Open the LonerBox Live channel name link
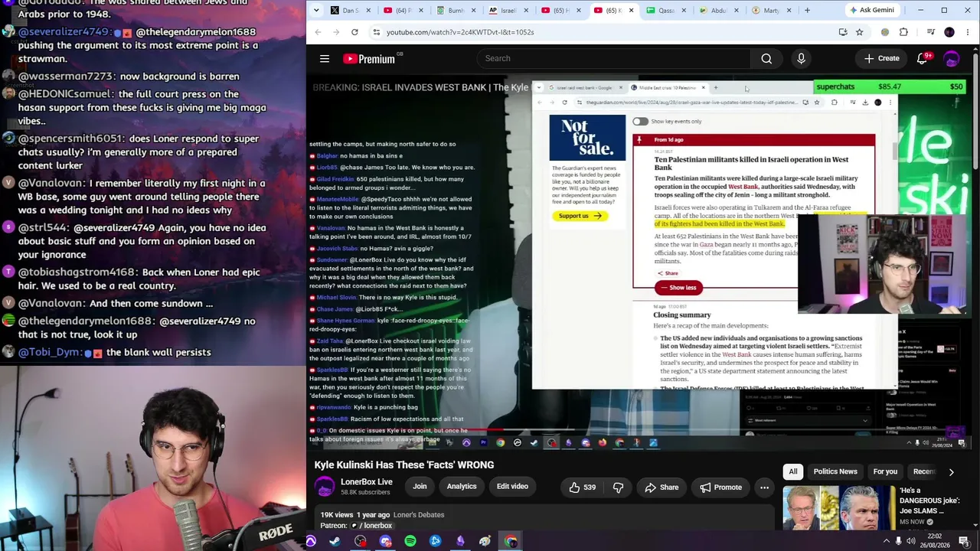The height and width of the screenshot is (551, 980). (x=366, y=482)
